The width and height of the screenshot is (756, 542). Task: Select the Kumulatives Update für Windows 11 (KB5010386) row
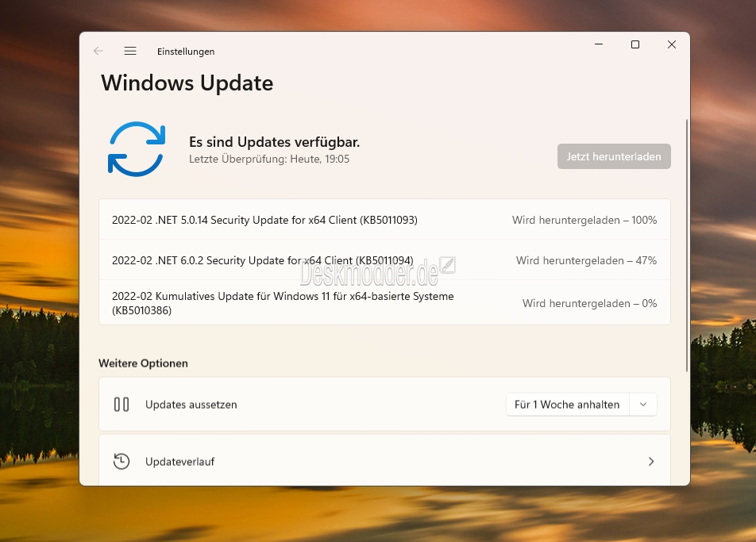pyautogui.click(x=384, y=302)
